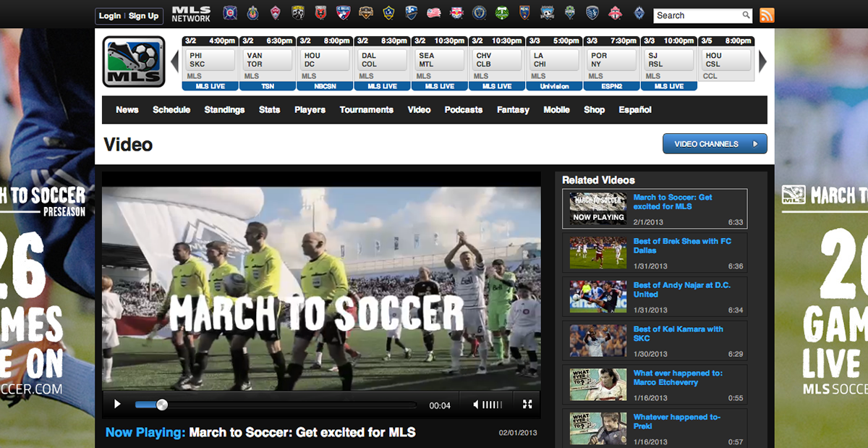The width and height of the screenshot is (868, 448).
Task: Seek using the video progress bar
Action: point(276,405)
